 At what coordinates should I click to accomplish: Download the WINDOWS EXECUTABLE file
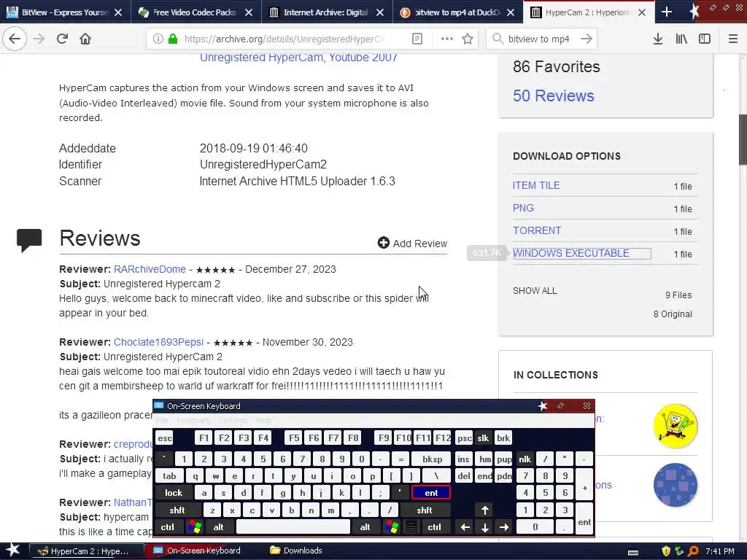[x=570, y=253]
